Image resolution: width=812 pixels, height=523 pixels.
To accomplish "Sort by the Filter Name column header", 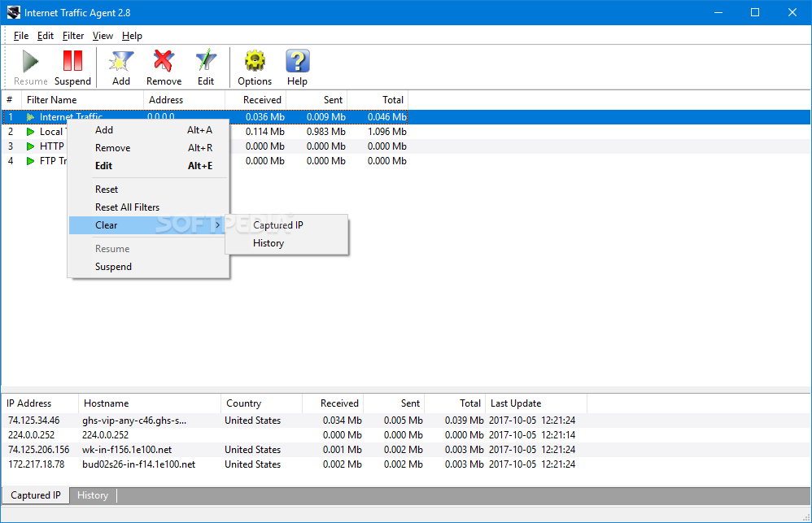I will [x=82, y=100].
